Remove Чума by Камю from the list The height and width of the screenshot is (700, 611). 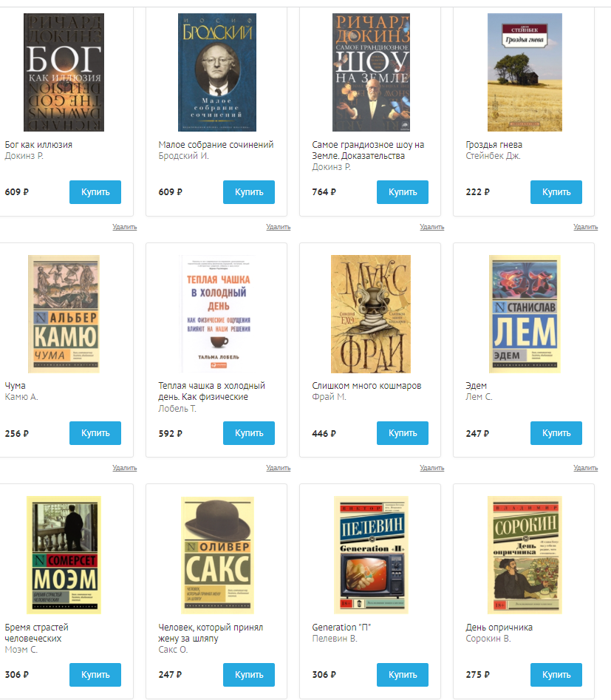point(125,468)
